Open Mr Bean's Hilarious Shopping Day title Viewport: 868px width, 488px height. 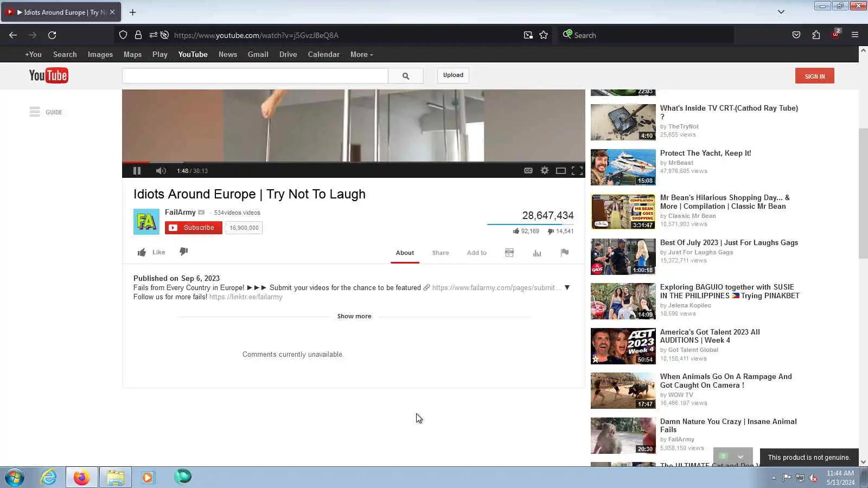[725, 202]
